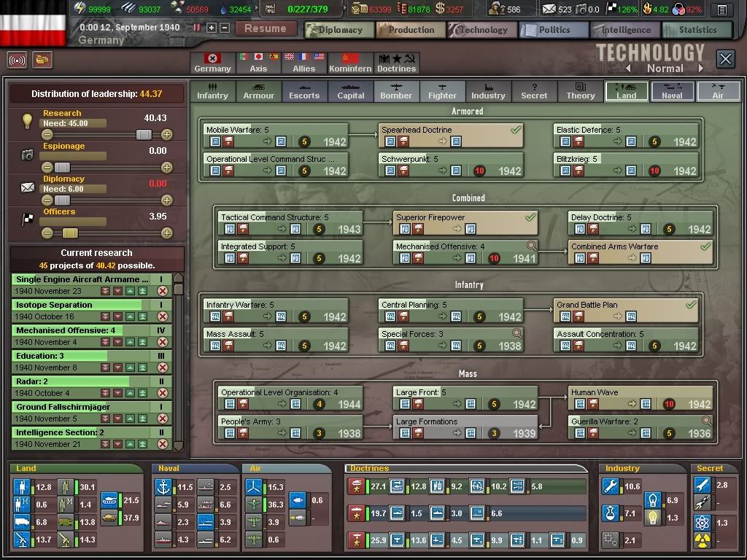The height and width of the screenshot is (560, 747).
Task: Increase Espionage leadership with plus
Action: point(167,168)
